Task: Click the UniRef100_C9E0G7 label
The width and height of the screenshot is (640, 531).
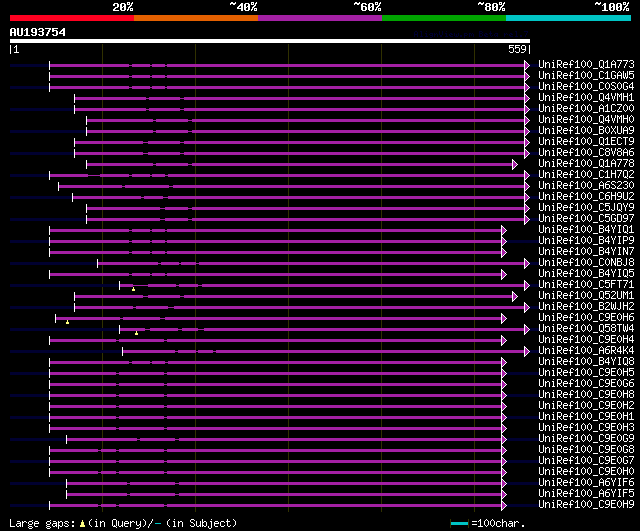Action: [x=586, y=461]
